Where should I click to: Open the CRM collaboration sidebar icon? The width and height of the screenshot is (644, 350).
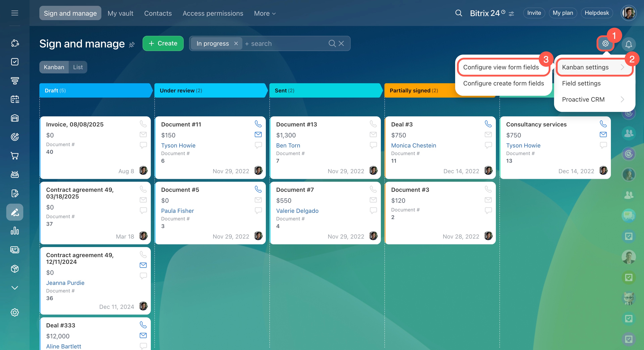click(x=15, y=43)
